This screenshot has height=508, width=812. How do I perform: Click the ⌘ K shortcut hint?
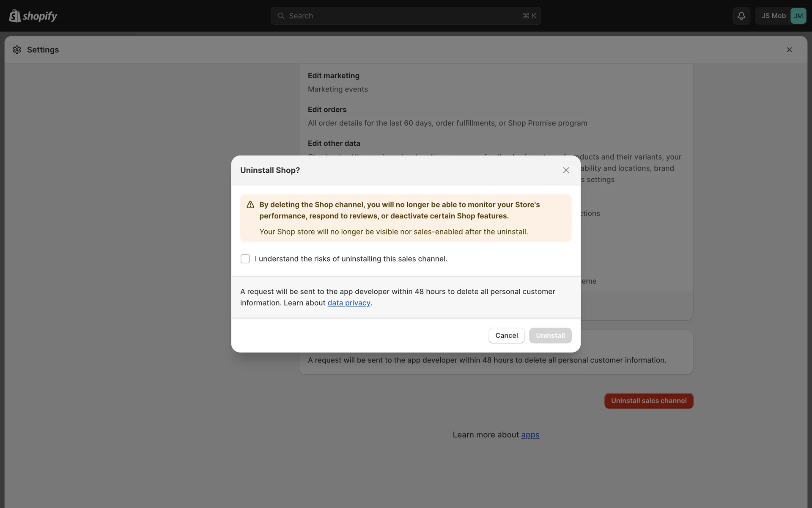tap(529, 16)
